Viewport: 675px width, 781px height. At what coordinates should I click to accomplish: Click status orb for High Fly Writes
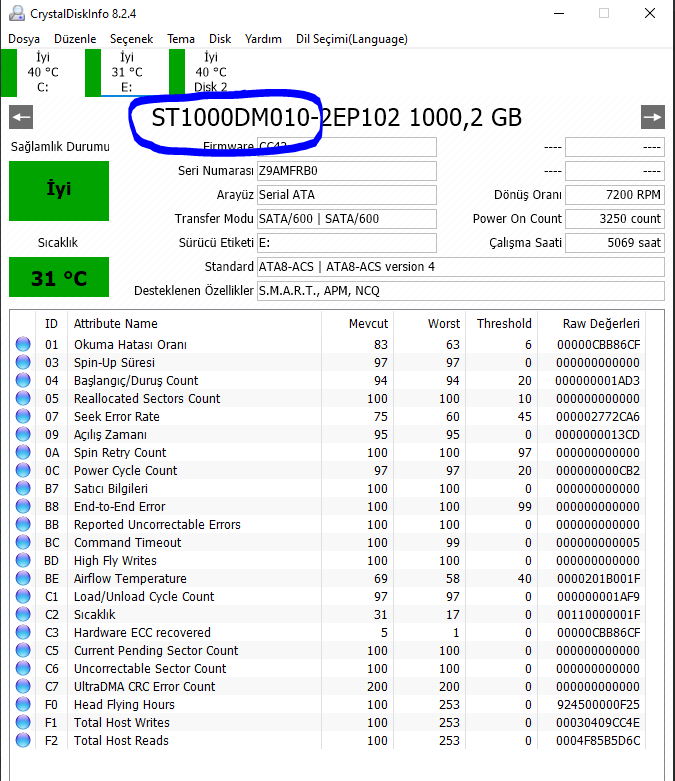[x=23, y=560]
